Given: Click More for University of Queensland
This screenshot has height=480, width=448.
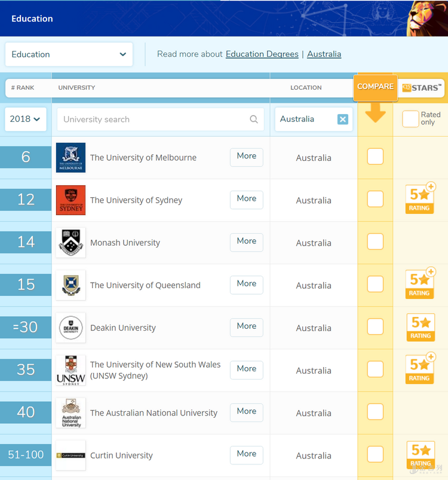Looking at the screenshot, I should (x=247, y=285).
